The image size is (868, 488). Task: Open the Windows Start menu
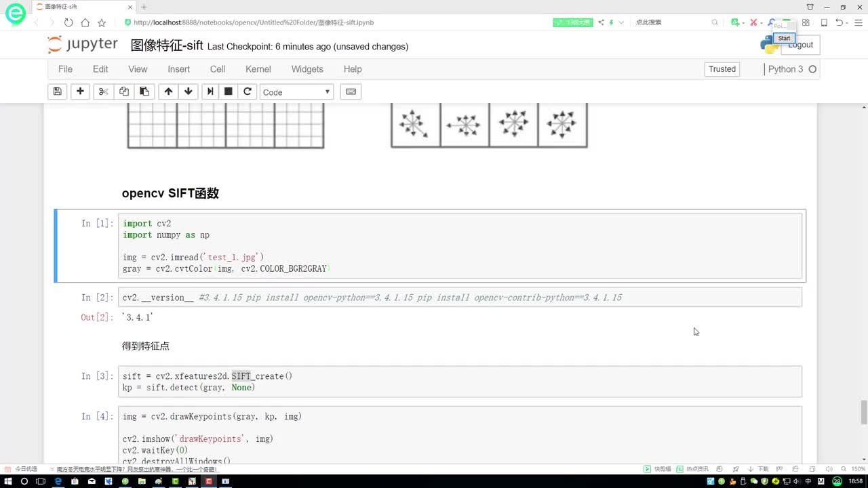click(x=7, y=481)
